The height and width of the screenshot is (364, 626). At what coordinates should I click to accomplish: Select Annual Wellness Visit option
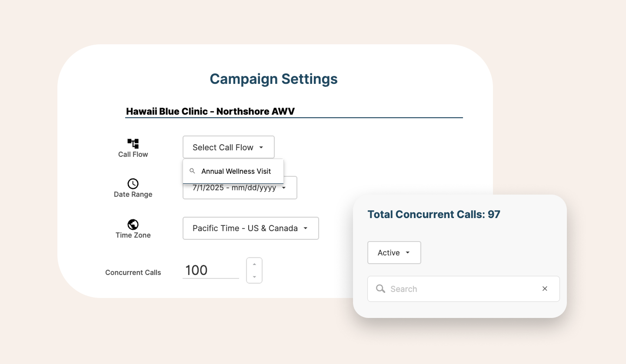236,171
